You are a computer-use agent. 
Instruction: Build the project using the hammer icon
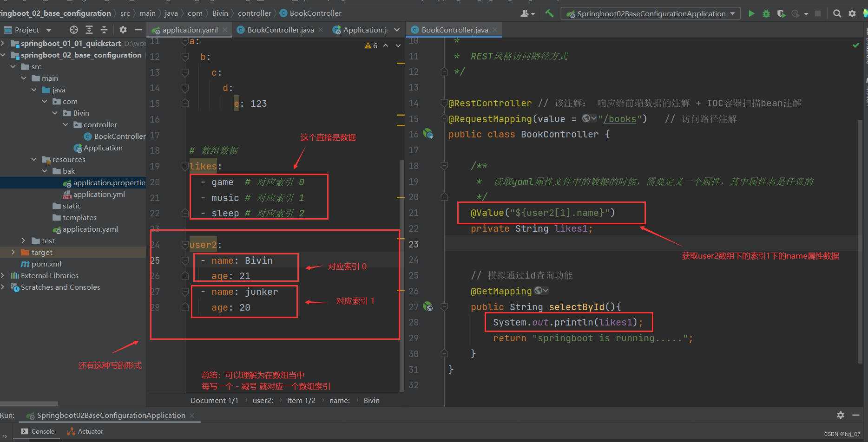point(549,13)
